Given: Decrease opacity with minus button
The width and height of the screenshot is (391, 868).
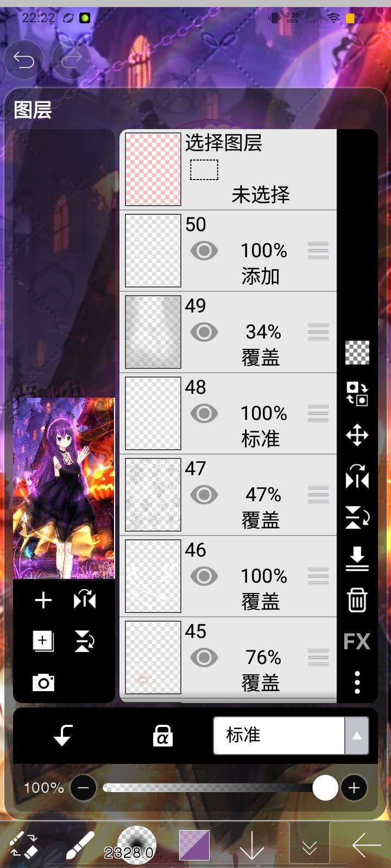Looking at the screenshot, I should tap(84, 788).
